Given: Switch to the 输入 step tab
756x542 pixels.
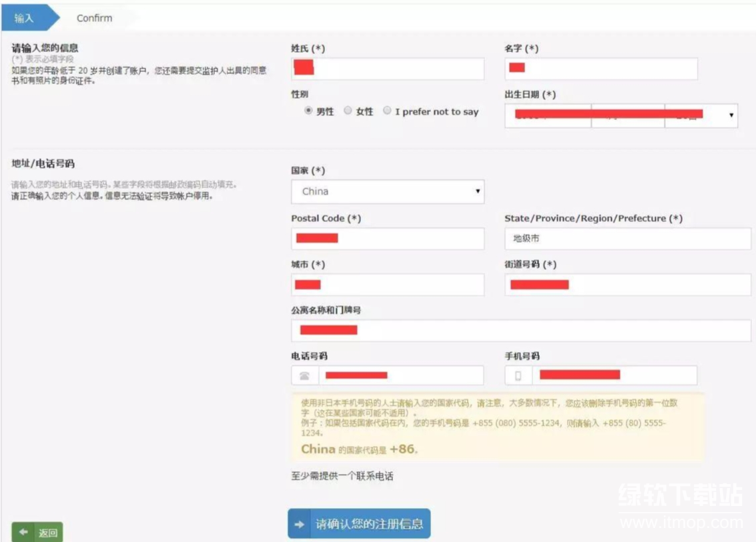Looking at the screenshot, I should (24, 18).
